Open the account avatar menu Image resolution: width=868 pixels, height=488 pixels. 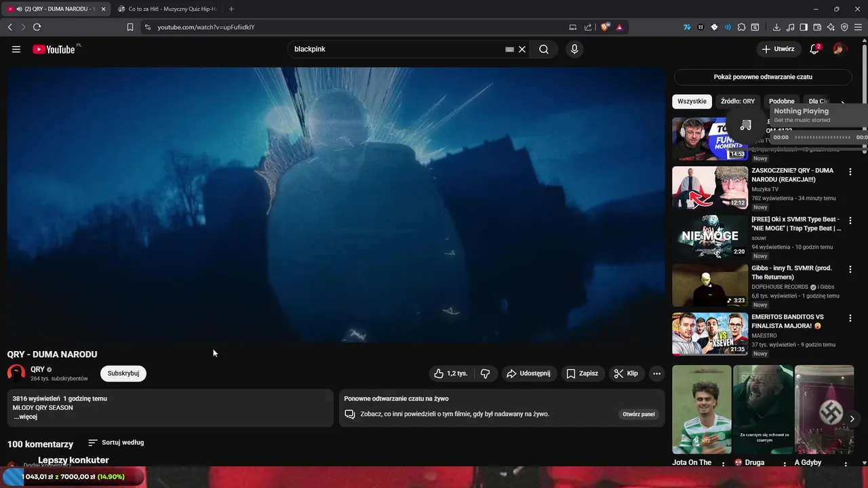coord(840,49)
